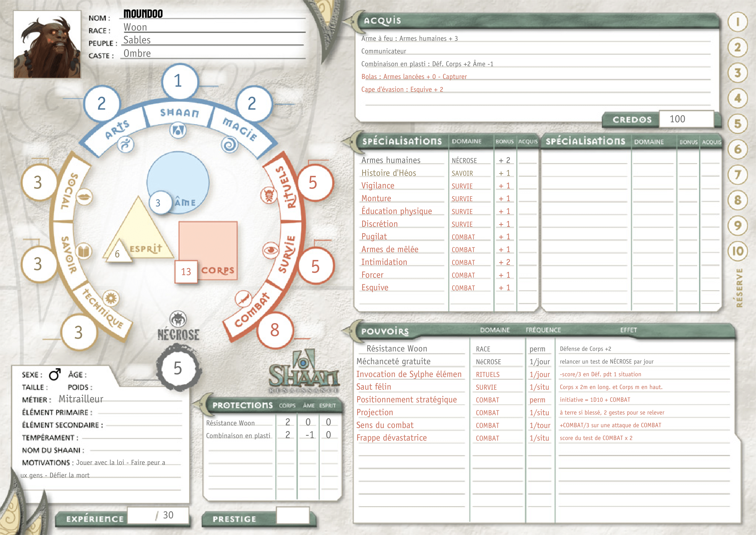This screenshot has height=535, width=756.
Task: Click the empty Prestige value box
Action: [x=293, y=515]
